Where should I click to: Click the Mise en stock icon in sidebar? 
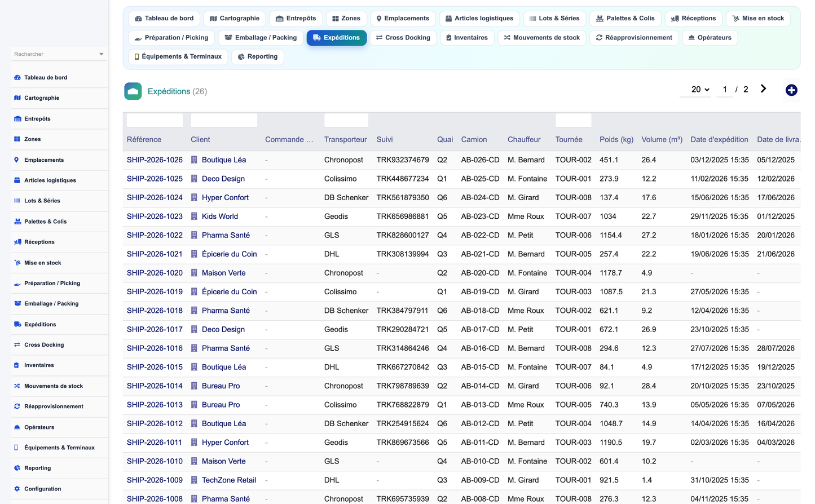click(17, 263)
